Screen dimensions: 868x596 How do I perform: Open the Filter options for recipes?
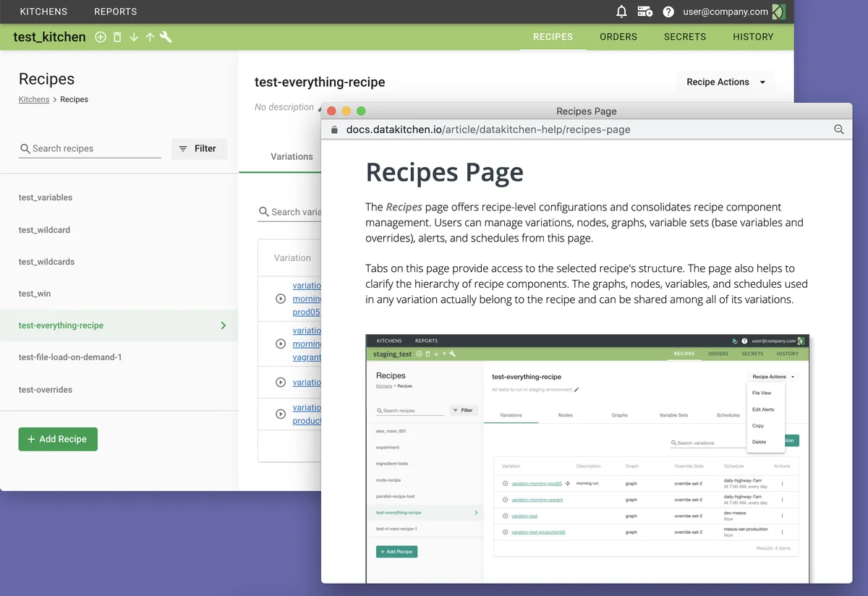point(199,148)
